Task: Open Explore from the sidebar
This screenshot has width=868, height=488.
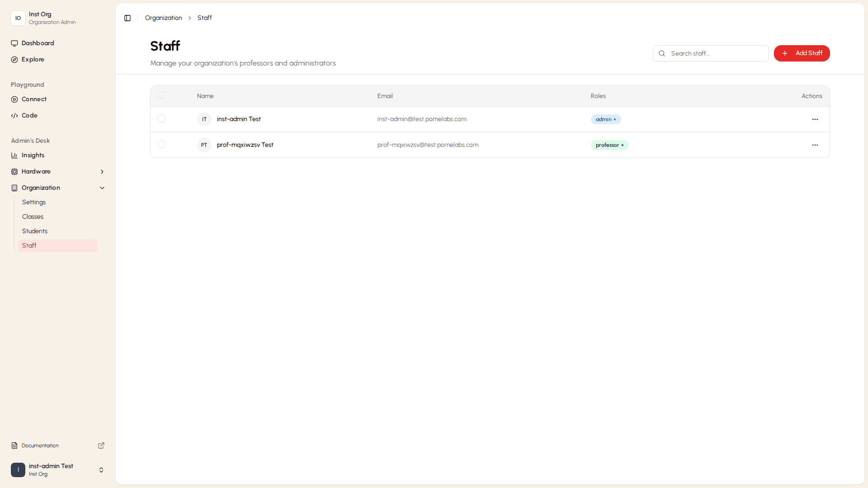Action: pyautogui.click(x=58, y=60)
